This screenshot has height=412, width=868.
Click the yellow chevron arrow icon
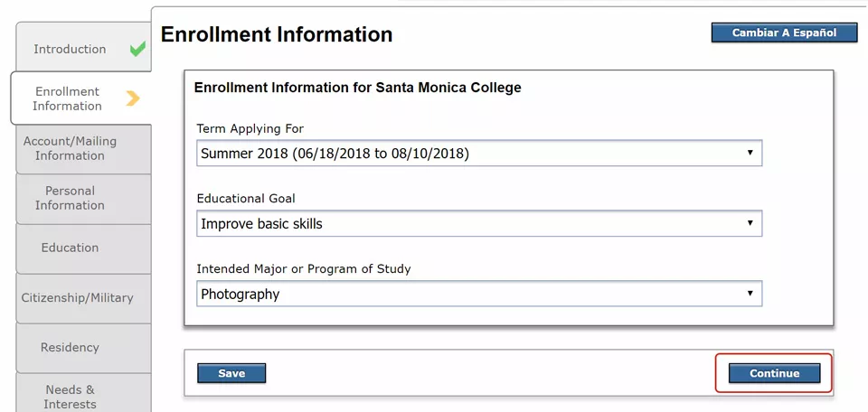(x=133, y=98)
